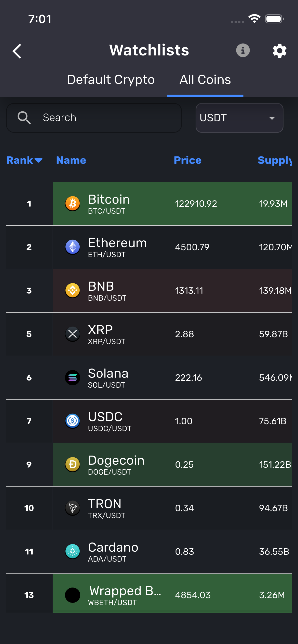
Task: Tap the Bitcoin coin logo
Action: (73, 204)
